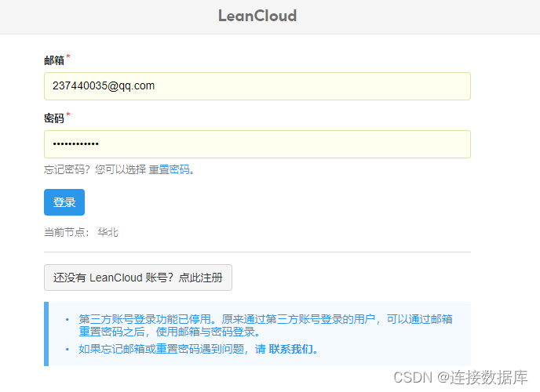Click notice text about 第三方账号登录功能已停用

click(x=265, y=325)
